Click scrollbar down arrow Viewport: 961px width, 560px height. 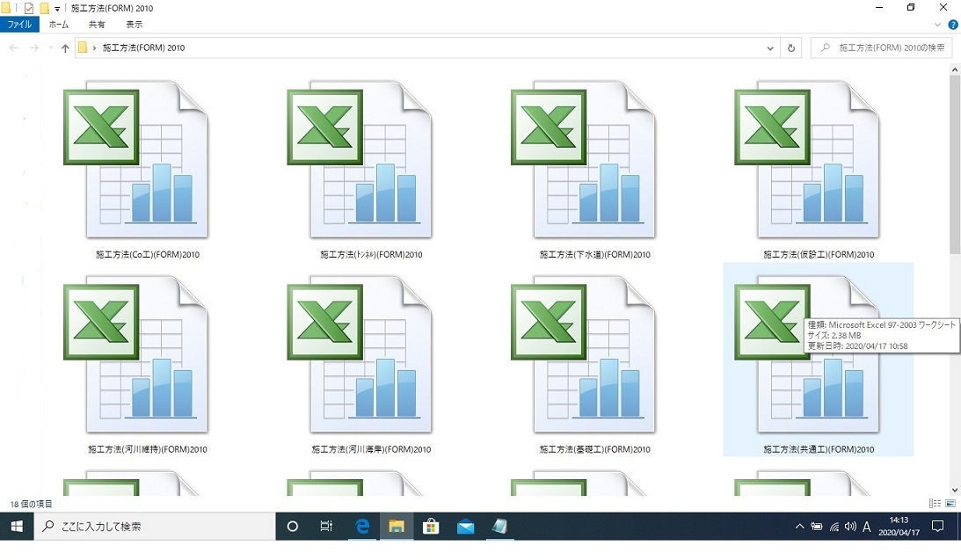954,491
